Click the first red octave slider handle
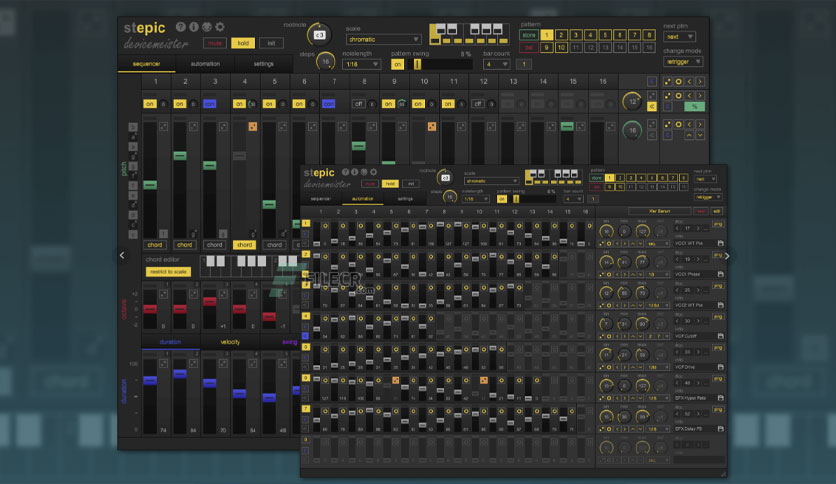 pos(150,309)
